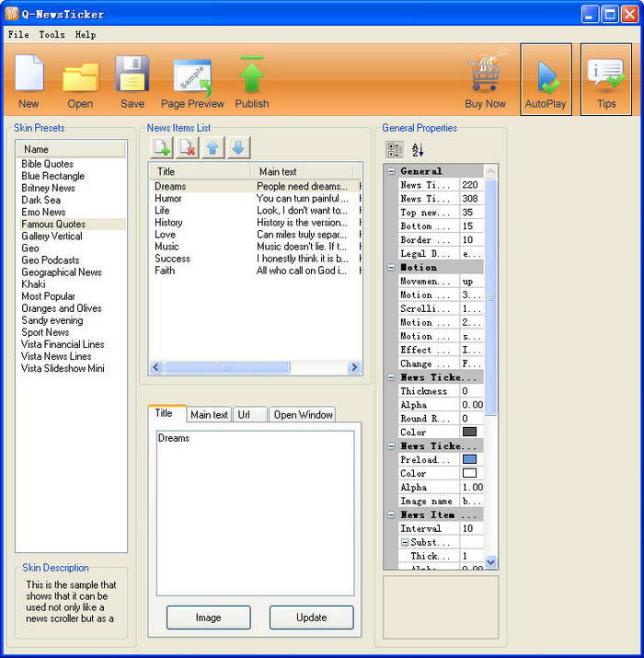Click the Main text column header
644x658 pixels.
[302, 172]
